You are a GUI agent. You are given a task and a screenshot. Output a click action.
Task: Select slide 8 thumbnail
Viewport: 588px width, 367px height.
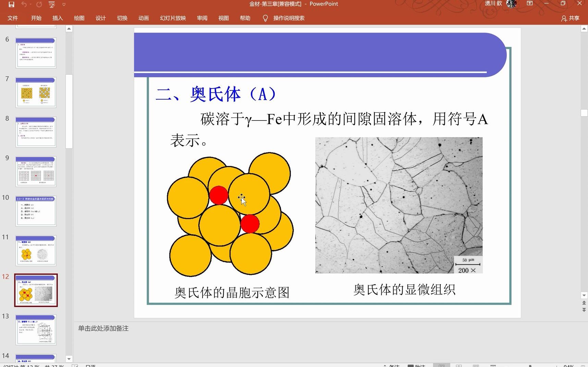point(36,132)
